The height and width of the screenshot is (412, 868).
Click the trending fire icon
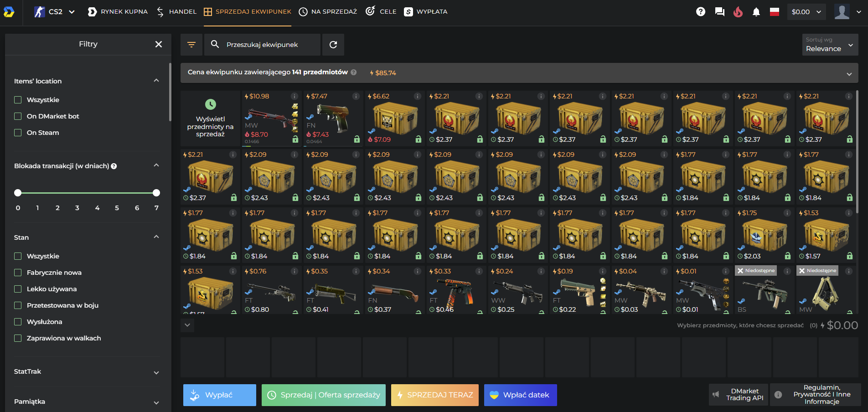(738, 12)
